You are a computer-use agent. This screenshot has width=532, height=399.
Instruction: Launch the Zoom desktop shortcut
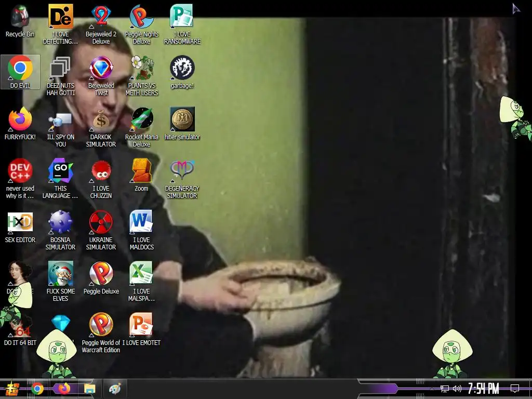[x=142, y=175]
